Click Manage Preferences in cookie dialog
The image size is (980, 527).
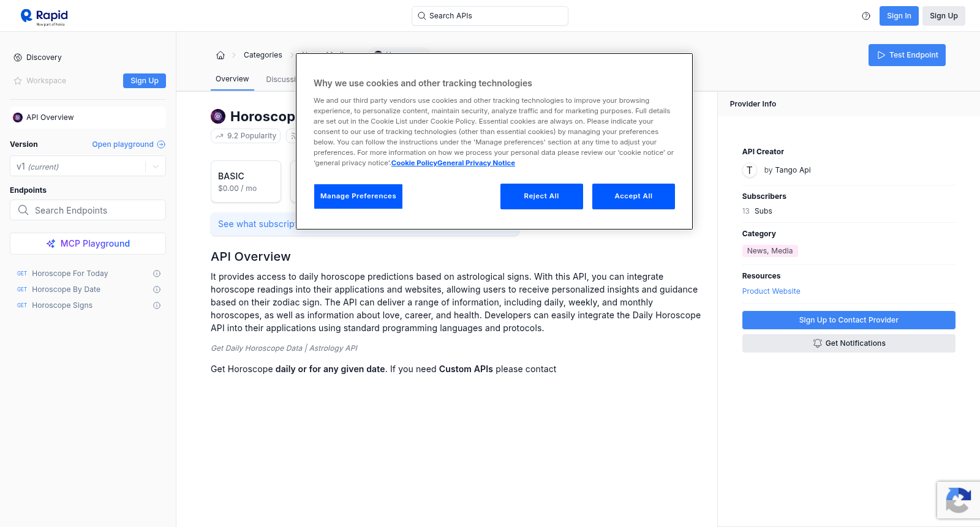click(x=358, y=196)
